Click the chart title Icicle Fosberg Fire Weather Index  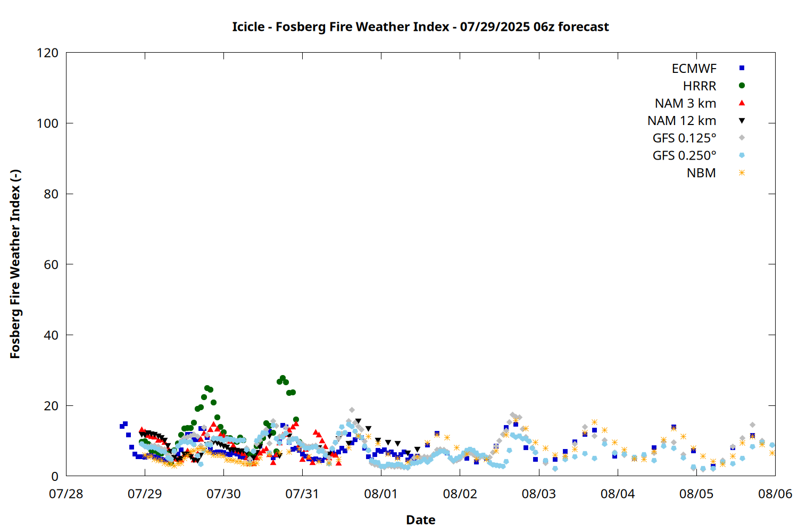420,27
